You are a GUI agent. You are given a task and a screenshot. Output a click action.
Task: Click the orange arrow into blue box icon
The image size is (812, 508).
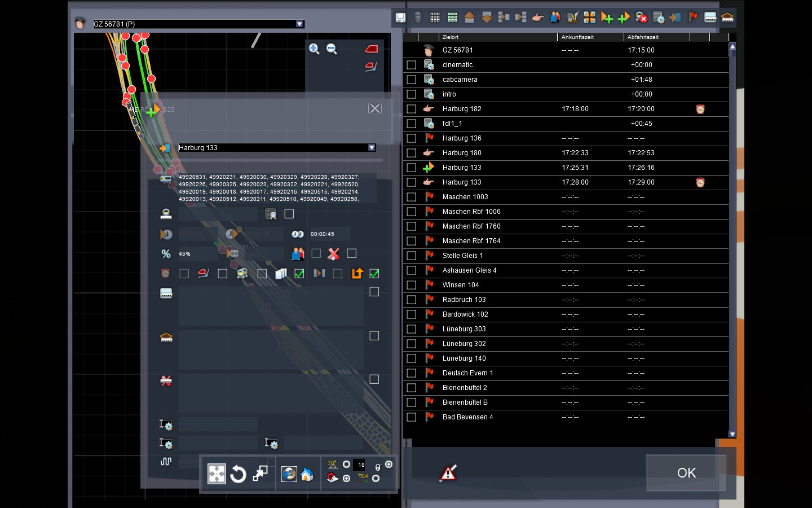pos(676,17)
